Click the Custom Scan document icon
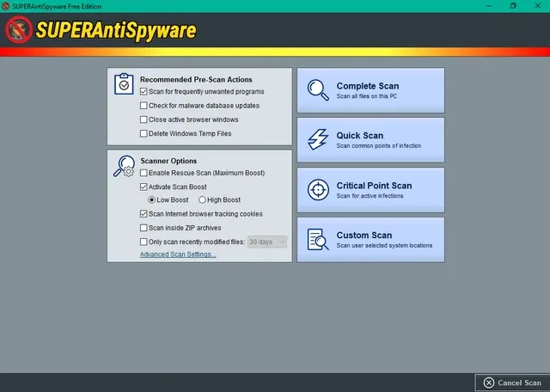Viewport: 550px width, 392px height. pyautogui.click(x=318, y=239)
